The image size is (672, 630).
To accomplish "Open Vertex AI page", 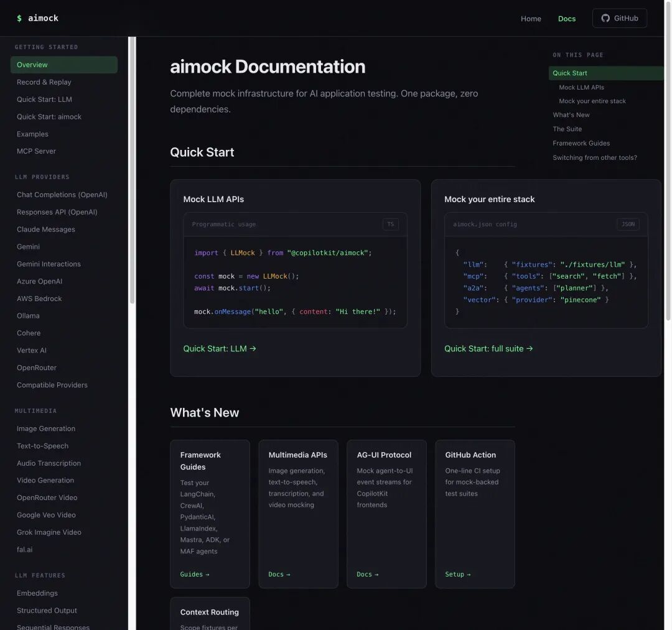I will pyautogui.click(x=64, y=350).
